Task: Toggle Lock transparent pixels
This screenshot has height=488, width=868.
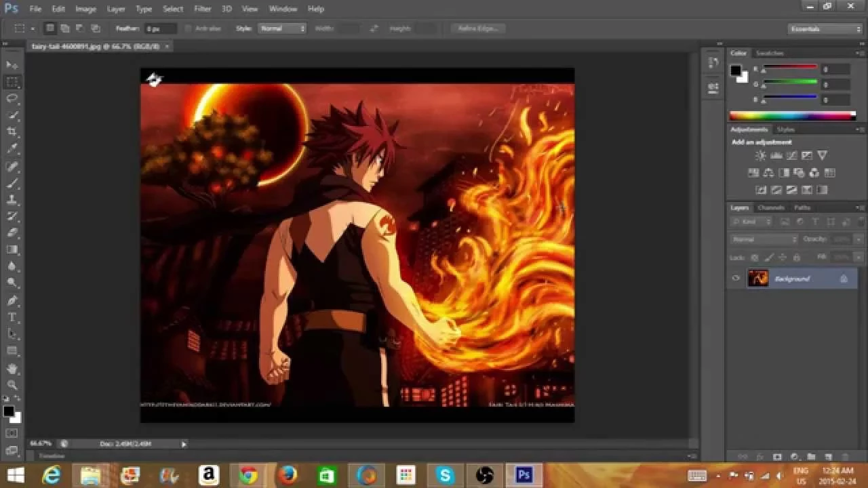Action: coord(754,258)
